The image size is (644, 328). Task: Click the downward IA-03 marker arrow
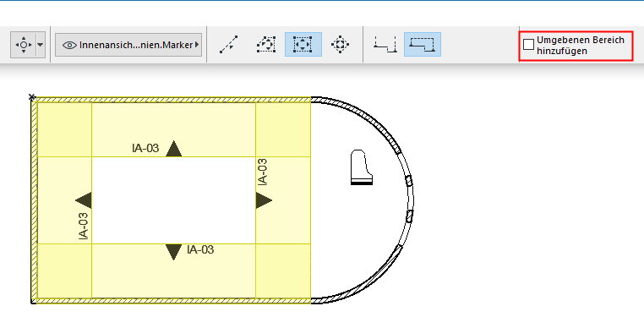[174, 252]
